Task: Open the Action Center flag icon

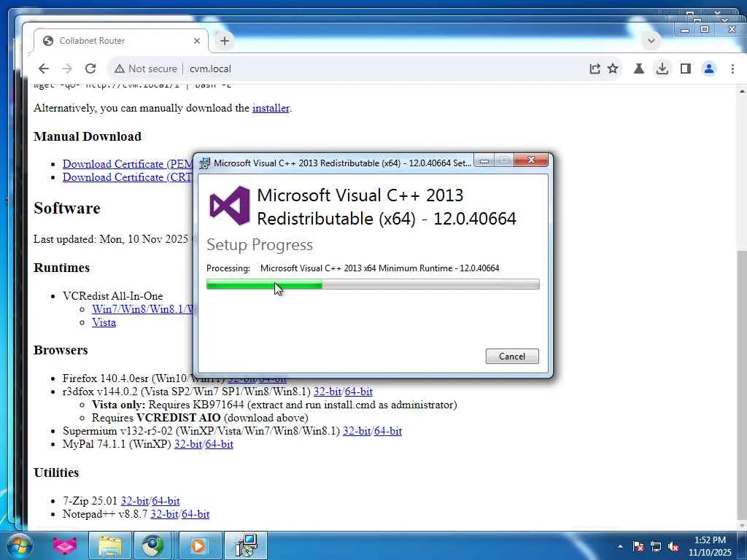Action: point(638,547)
